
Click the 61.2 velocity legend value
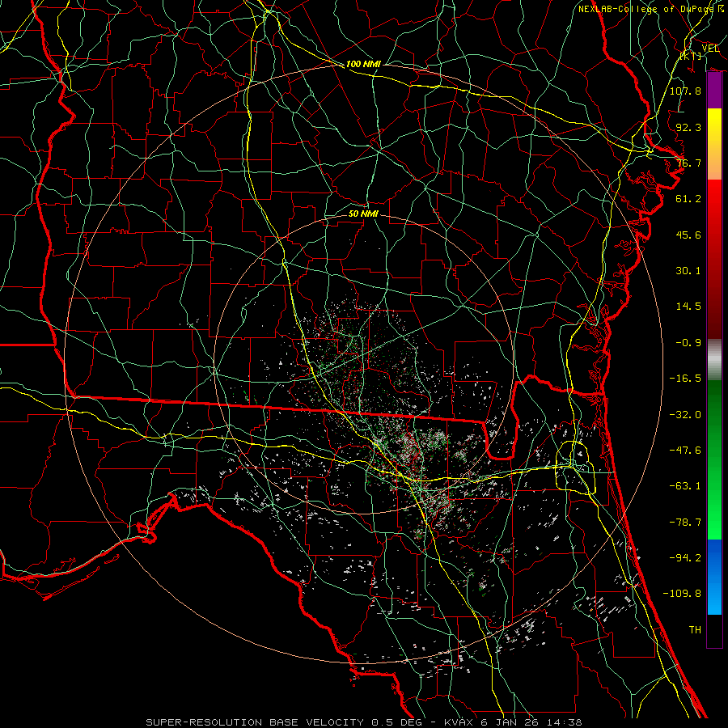[x=688, y=199]
